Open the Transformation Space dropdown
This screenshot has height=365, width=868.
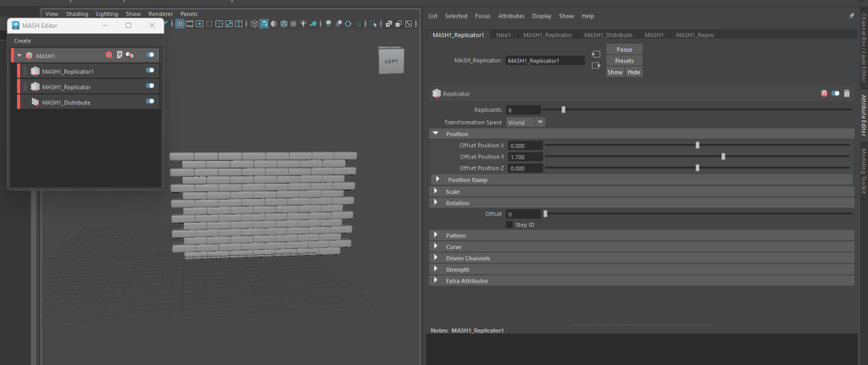[x=526, y=122]
